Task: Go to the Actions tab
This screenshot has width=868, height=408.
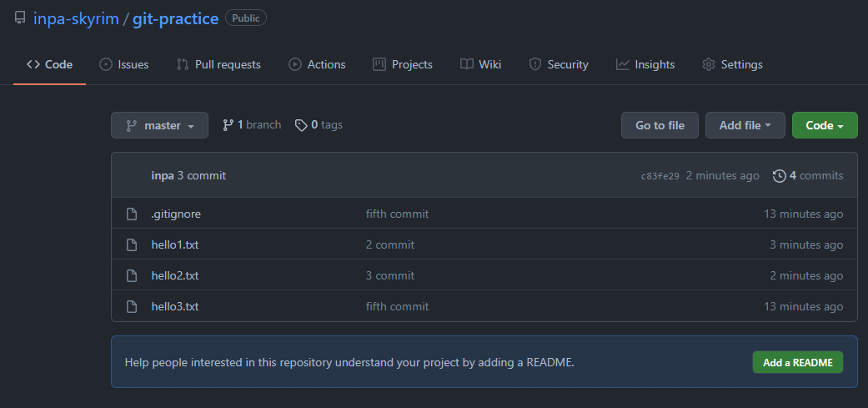Action: (x=317, y=64)
